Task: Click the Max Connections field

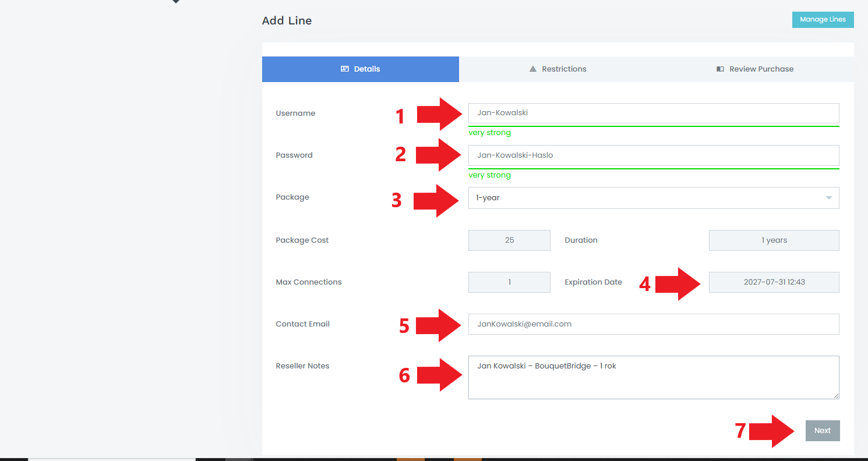Action: pyautogui.click(x=509, y=282)
